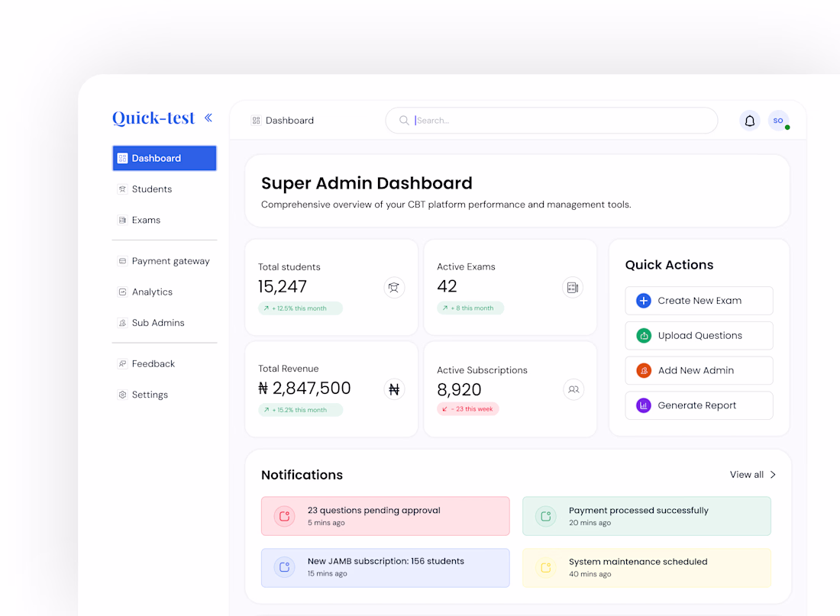The width and height of the screenshot is (840, 616).
Task: Click the blue icon on JAMB subscription notification
Action: [285, 567]
